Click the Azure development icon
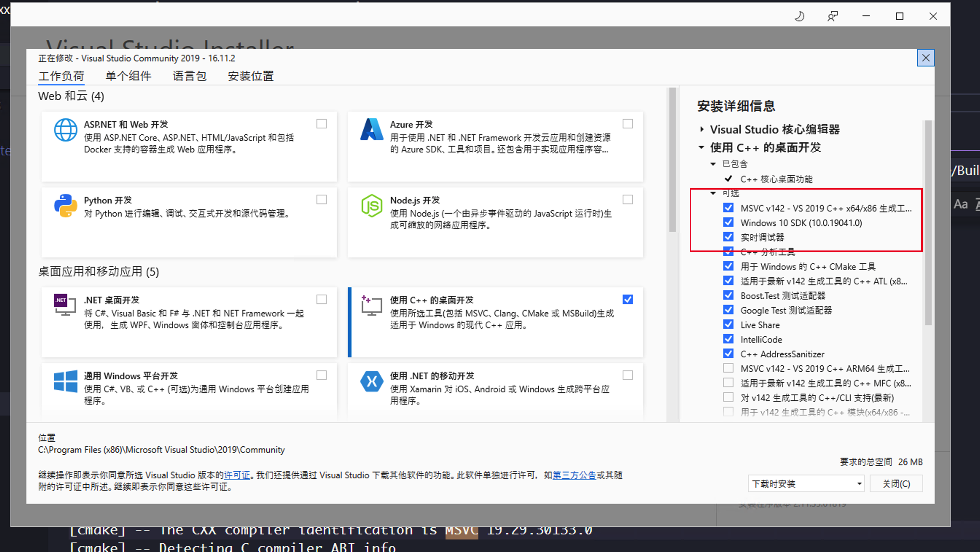The width and height of the screenshot is (980, 552). click(372, 130)
